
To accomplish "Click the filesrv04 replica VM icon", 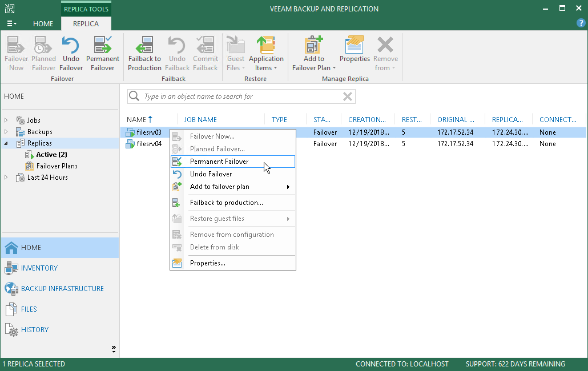I will (130, 144).
